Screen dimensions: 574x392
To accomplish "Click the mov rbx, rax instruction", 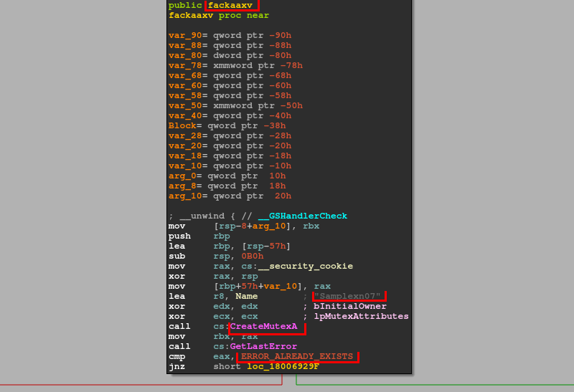I will point(213,336).
